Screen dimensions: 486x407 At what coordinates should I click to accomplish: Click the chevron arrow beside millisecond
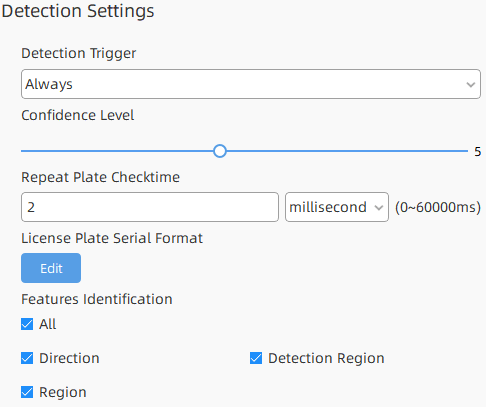tap(379, 208)
